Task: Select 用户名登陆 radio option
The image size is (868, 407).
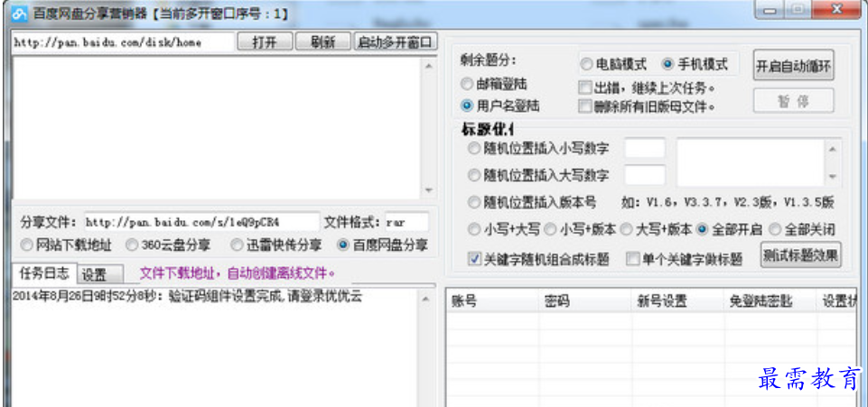Action: coord(500,105)
